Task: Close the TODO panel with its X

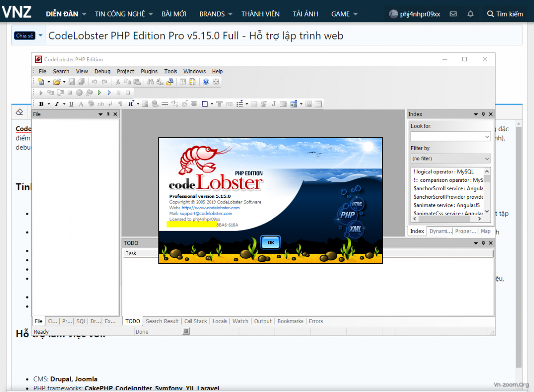Action: click(x=490, y=243)
